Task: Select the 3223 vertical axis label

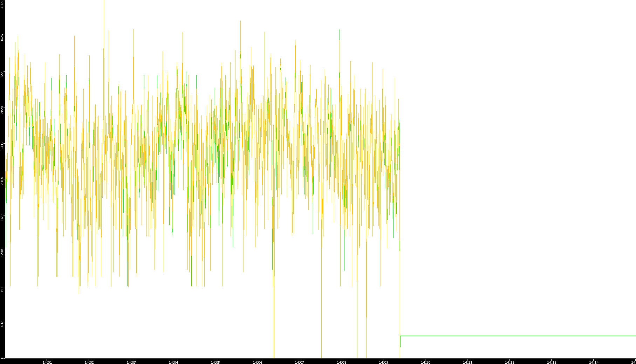Action: [2, 74]
